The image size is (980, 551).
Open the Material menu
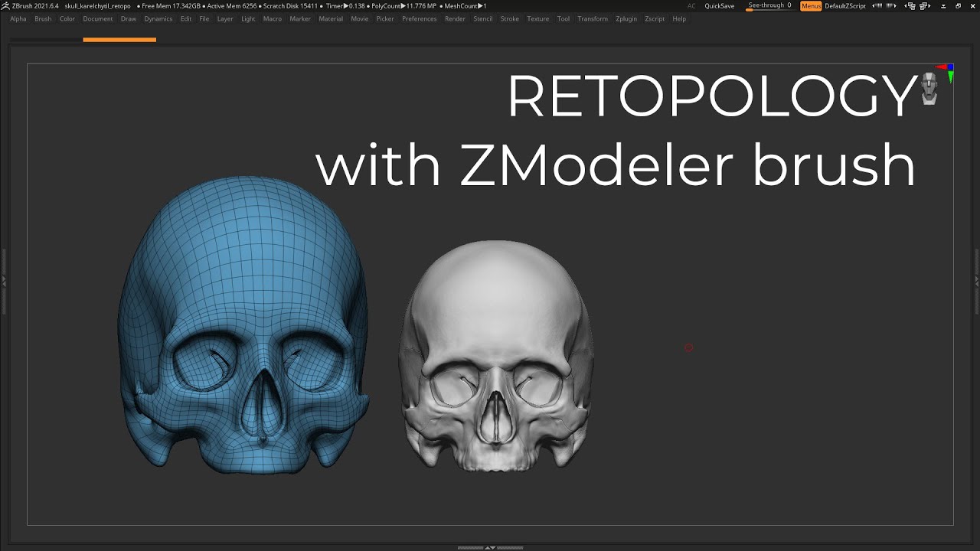331,18
